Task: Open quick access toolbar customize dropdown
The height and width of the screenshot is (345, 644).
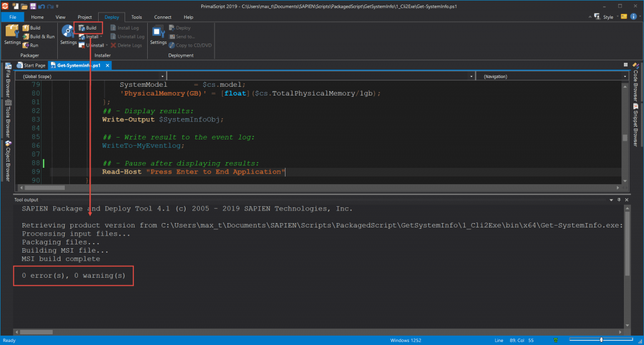Action: pos(57,6)
